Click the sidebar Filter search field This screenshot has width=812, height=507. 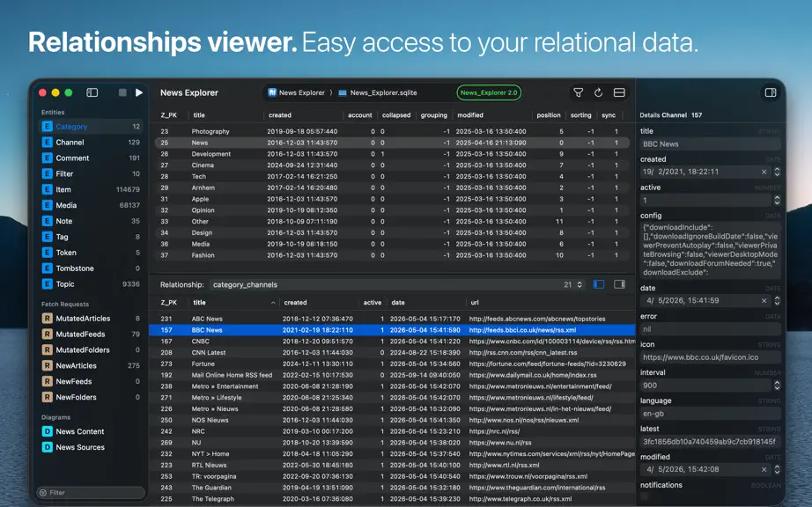91,493
